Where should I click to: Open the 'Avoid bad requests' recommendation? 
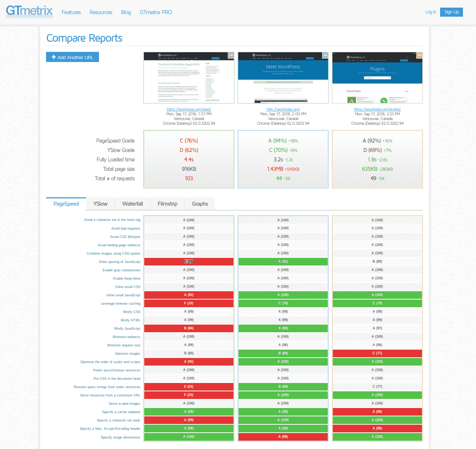point(125,228)
